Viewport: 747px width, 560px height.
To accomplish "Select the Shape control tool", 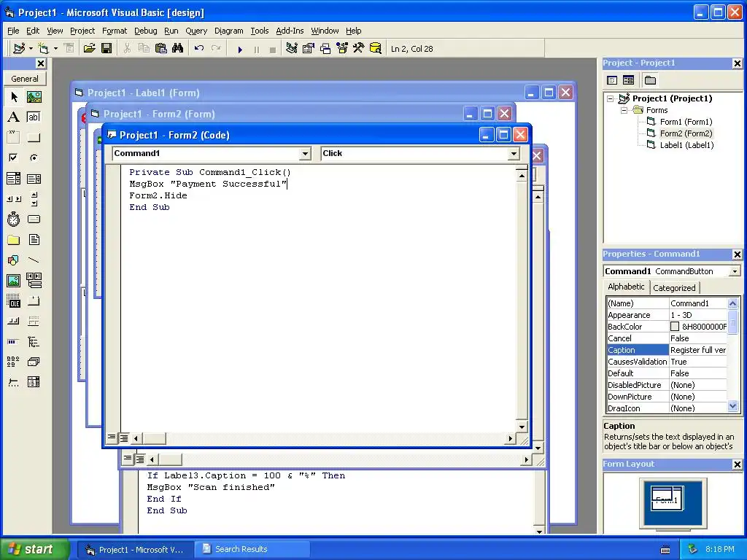I will tap(14, 260).
